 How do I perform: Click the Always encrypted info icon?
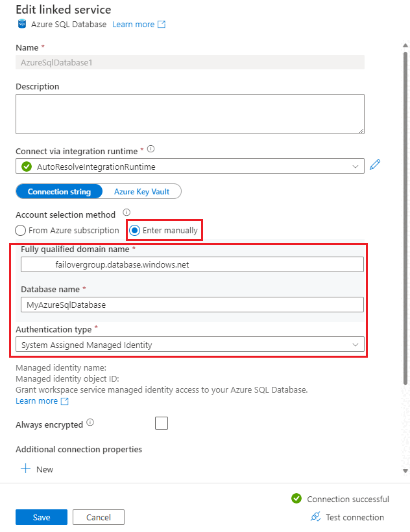click(x=90, y=423)
